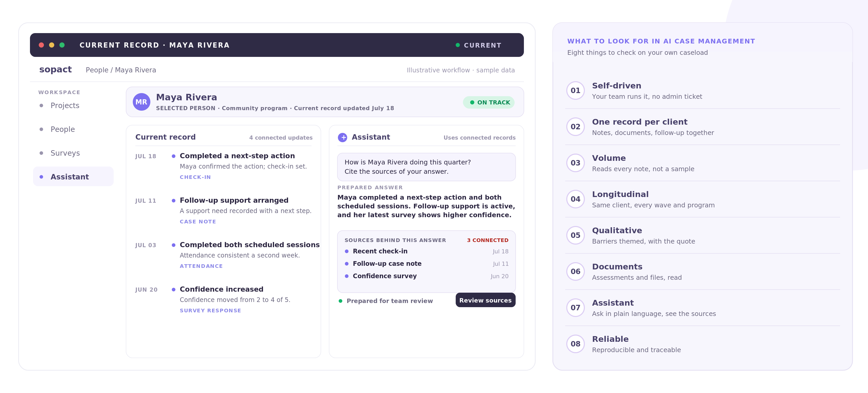
Task: Open the CASE NOTE tag link
Action: click(x=198, y=222)
